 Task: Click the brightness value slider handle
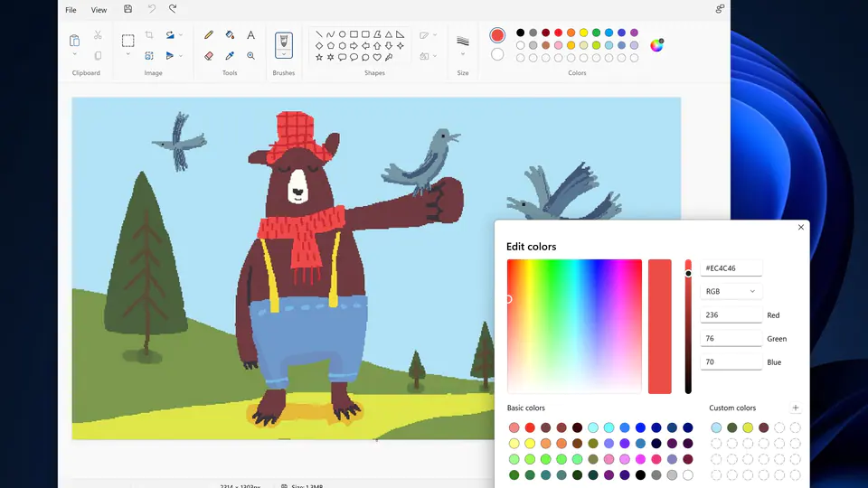pyautogui.click(x=688, y=273)
